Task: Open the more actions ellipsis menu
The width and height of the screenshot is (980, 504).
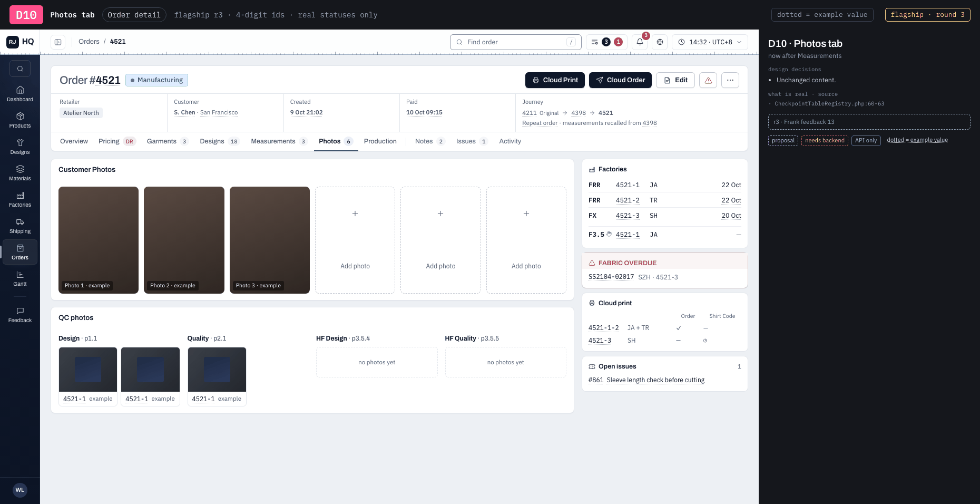Action: pyautogui.click(x=730, y=80)
